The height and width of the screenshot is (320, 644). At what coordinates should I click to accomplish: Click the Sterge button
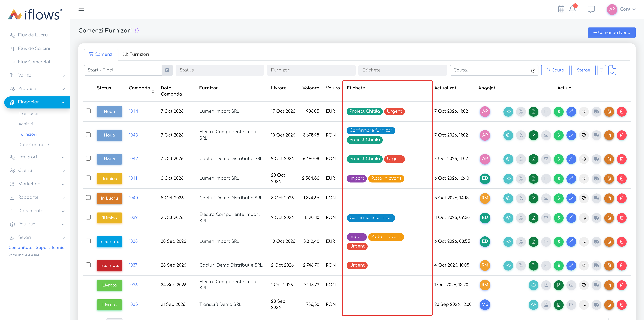coord(583,70)
